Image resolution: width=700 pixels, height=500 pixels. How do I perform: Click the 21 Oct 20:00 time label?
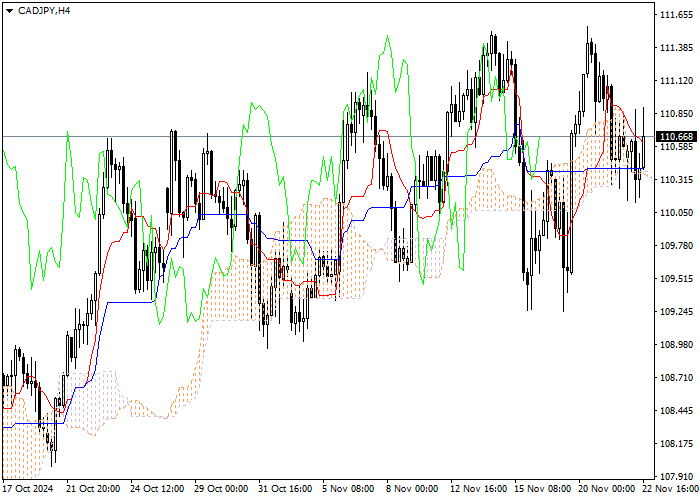[x=93, y=489]
